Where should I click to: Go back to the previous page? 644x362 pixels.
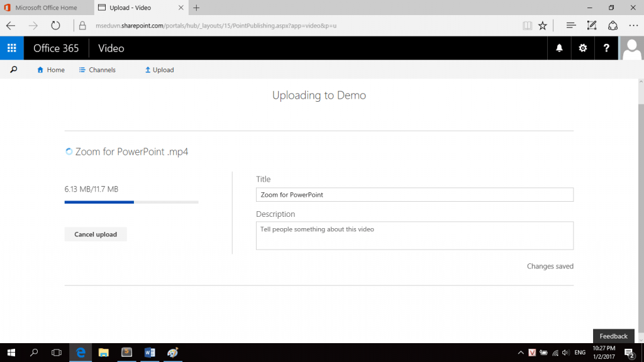coord(11,25)
